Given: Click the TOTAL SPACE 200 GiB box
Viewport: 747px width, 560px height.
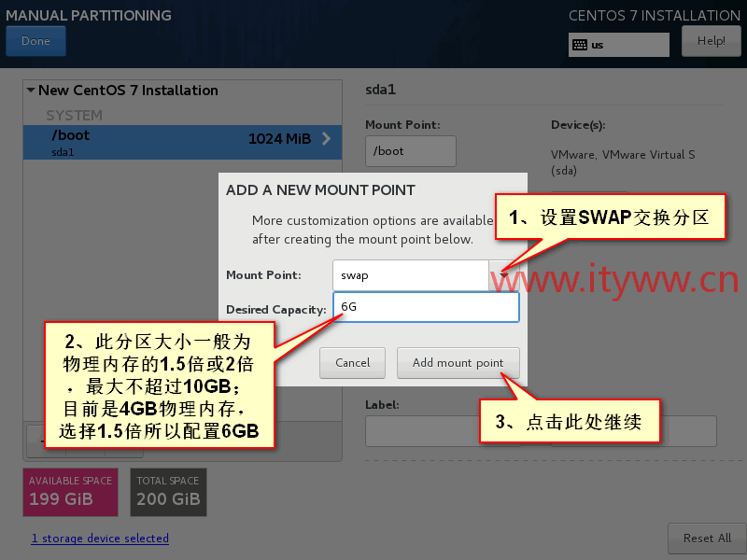Looking at the screenshot, I should click(168, 492).
